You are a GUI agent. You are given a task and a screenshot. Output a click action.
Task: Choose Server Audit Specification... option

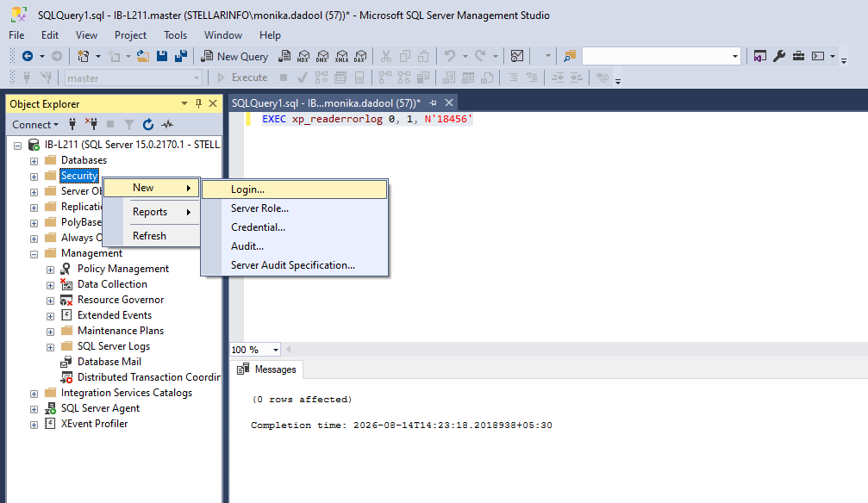295,265
